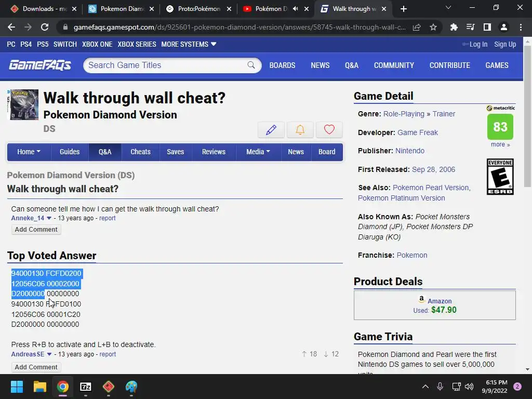The height and width of the screenshot is (399, 532).
Task: Open the Pokemon Platinum Version link
Action: coord(402,198)
